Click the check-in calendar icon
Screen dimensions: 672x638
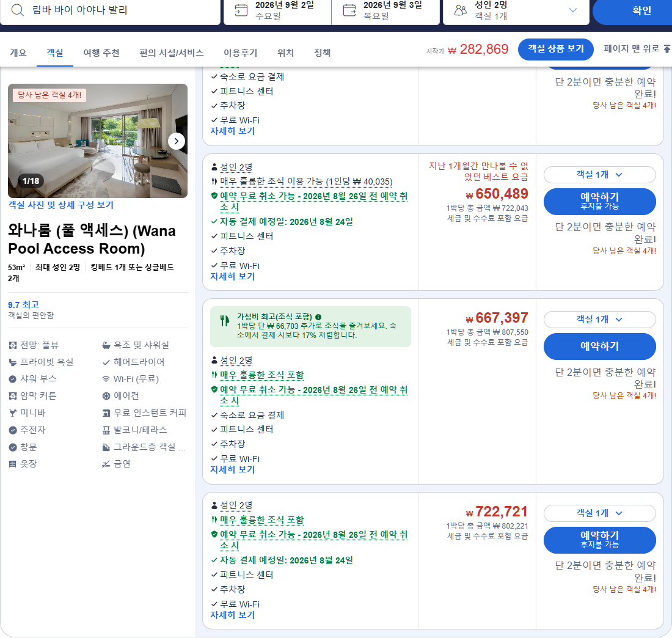[x=241, y=10]
